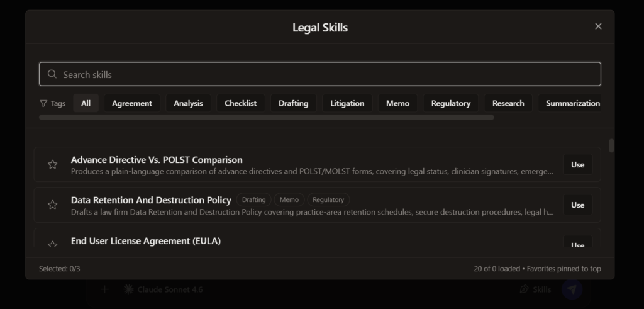Viewport: 644px width, 309px height.
Task: Close the Legal Skills dialog
Action: click(x=598, y=26)
